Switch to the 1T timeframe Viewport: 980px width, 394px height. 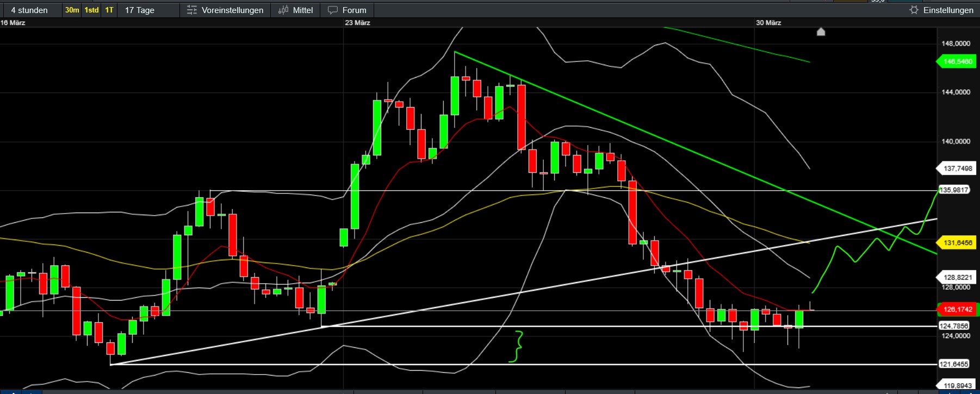109,10
